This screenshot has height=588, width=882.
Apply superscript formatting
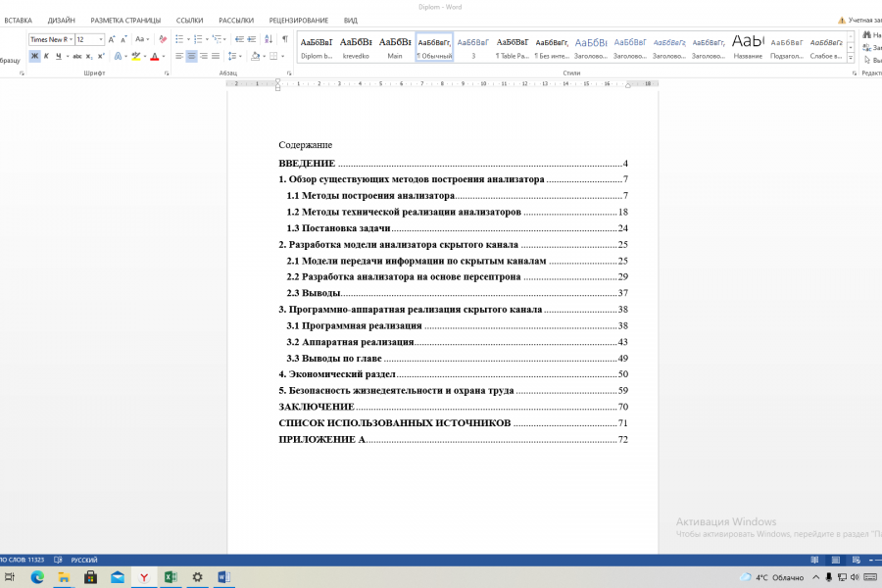[101, 56]
